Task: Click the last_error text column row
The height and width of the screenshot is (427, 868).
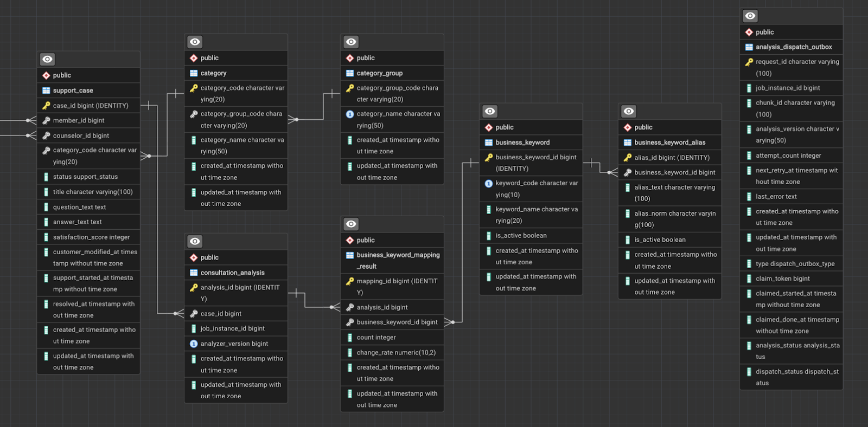Action: tap(776, 197)
